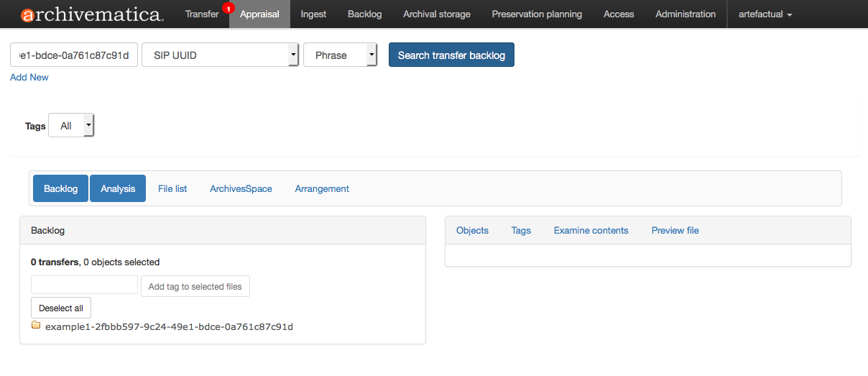Switch to Examine contents tab

click(591, 231)
